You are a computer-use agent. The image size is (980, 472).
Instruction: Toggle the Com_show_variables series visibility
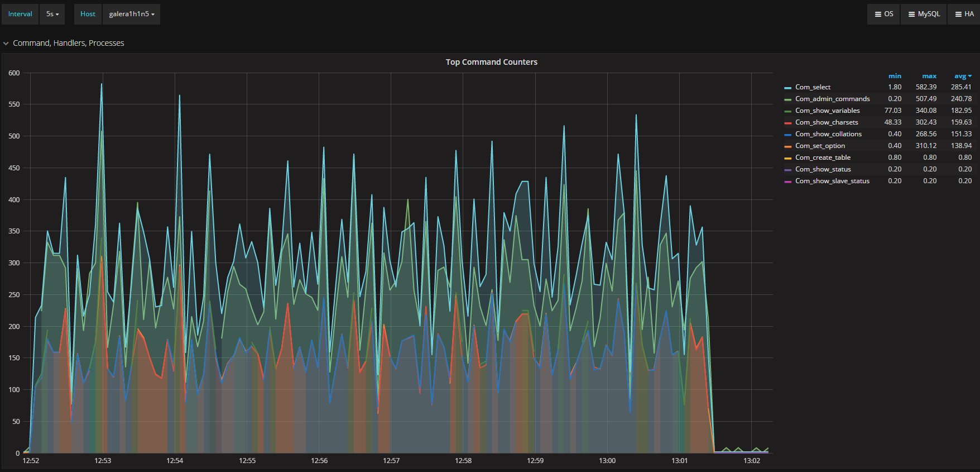pos(827,111)
